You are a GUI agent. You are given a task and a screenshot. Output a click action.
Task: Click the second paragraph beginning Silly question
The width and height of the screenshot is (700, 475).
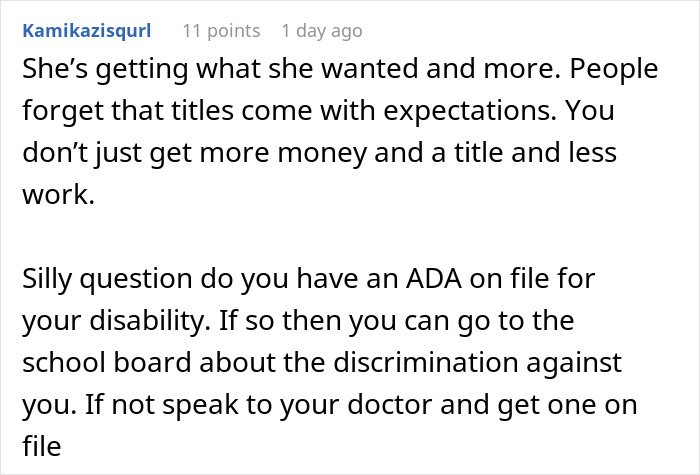click(x=329, y=362)
